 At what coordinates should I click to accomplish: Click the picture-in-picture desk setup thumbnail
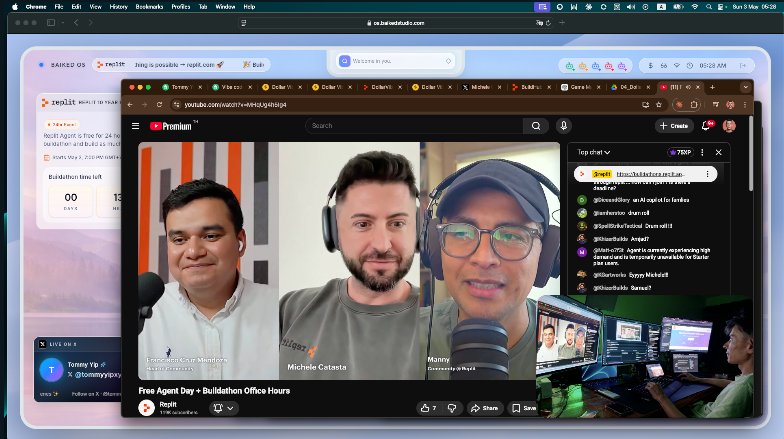(644, 356)
